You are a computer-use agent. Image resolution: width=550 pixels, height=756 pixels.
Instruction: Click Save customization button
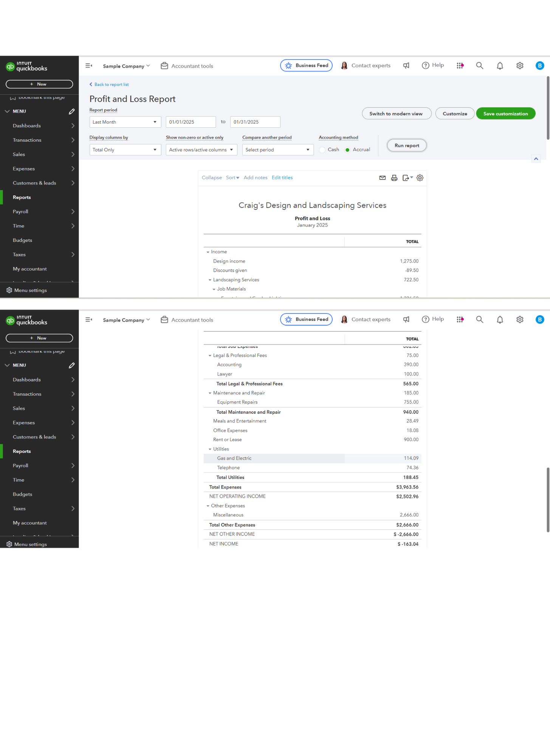[505, 114]
